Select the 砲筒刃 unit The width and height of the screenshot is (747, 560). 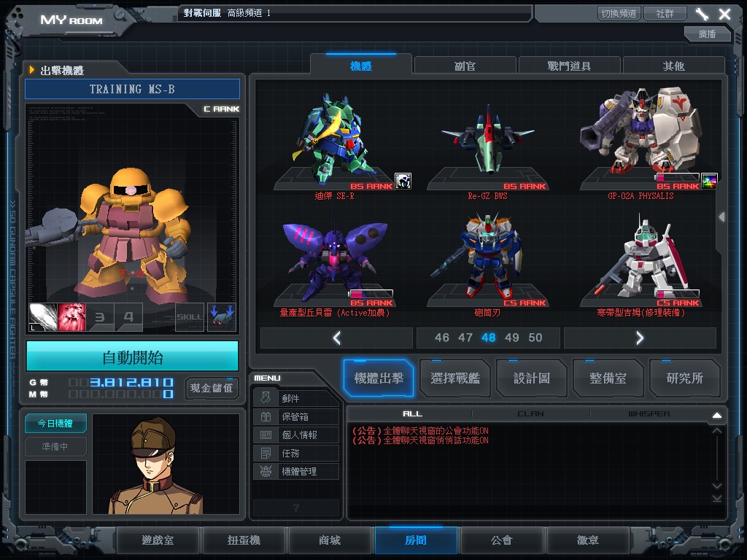[x=488, y=264]
